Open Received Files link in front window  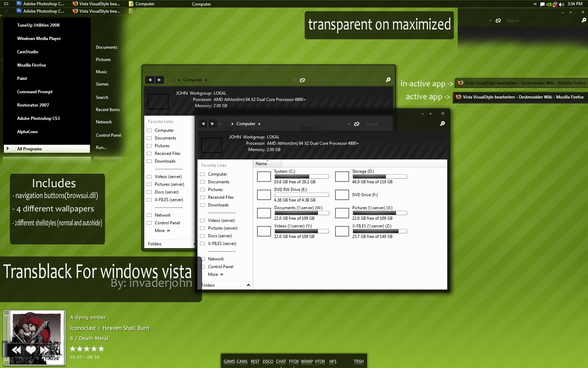tap(221, 197)
